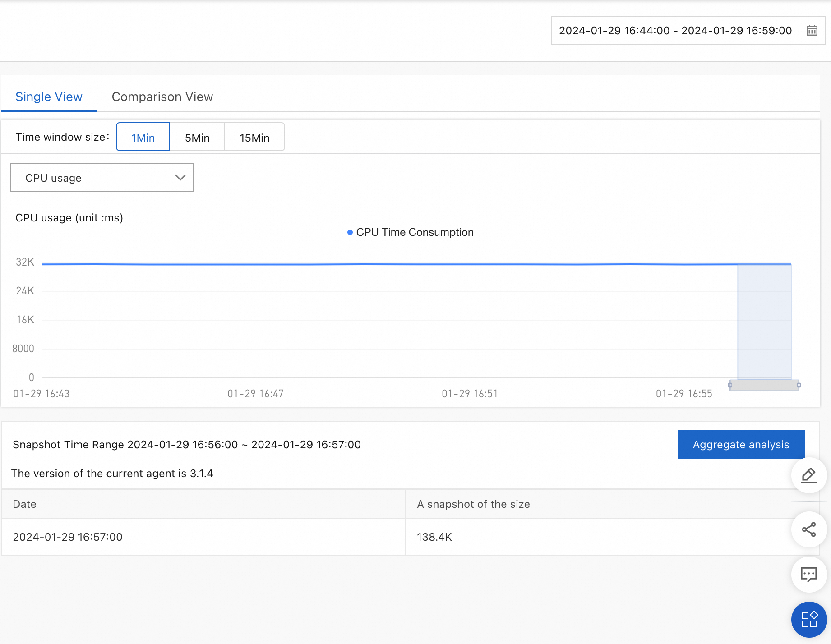Select the 1Min time window

pyautogui.click(x=143, y=137)
